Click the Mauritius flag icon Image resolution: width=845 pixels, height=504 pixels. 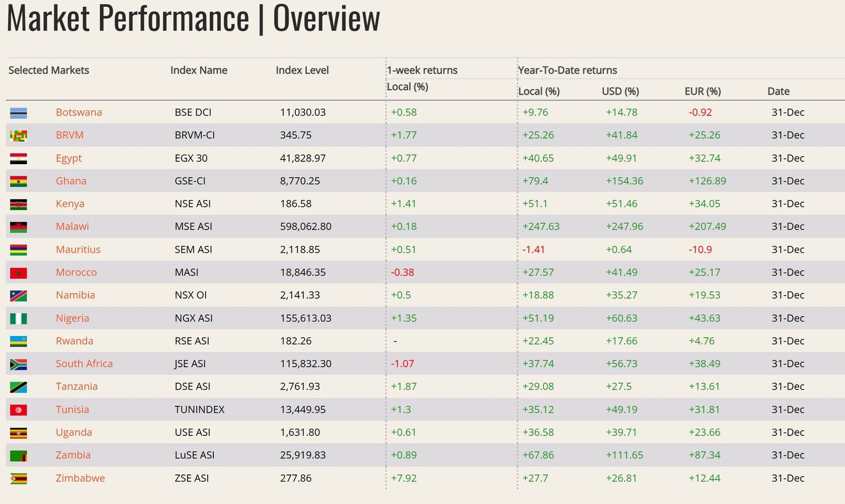(18, 250)
